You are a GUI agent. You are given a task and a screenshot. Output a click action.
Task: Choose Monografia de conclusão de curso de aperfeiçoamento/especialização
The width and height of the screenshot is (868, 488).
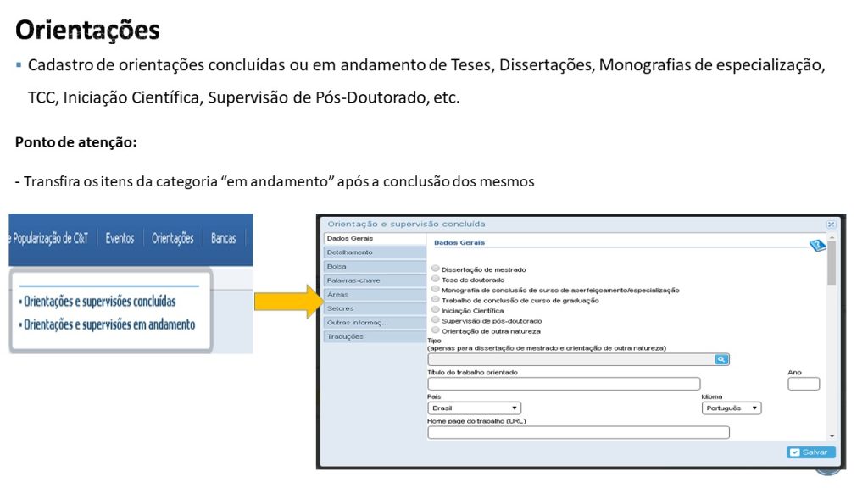pyautogui.click(x=436, y=289)
